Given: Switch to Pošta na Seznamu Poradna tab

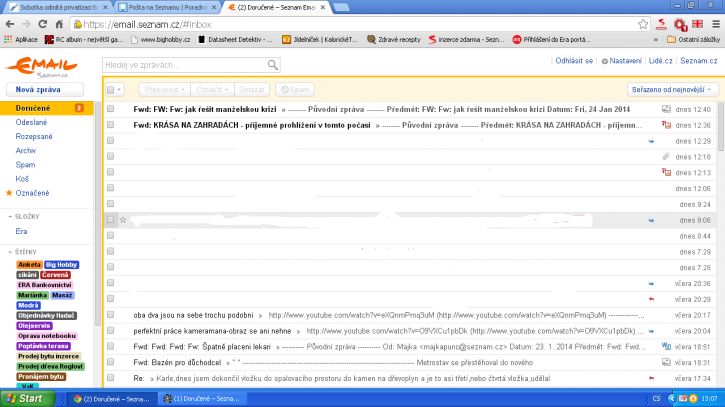Looking at the screenshot, I should point(167,7).
